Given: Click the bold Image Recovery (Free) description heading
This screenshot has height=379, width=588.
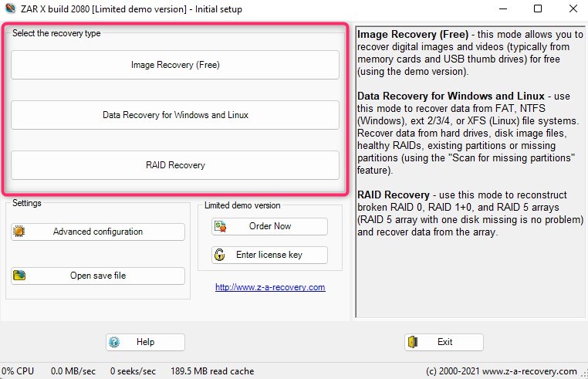Looking at the screenshot, I should pos(413,34).
